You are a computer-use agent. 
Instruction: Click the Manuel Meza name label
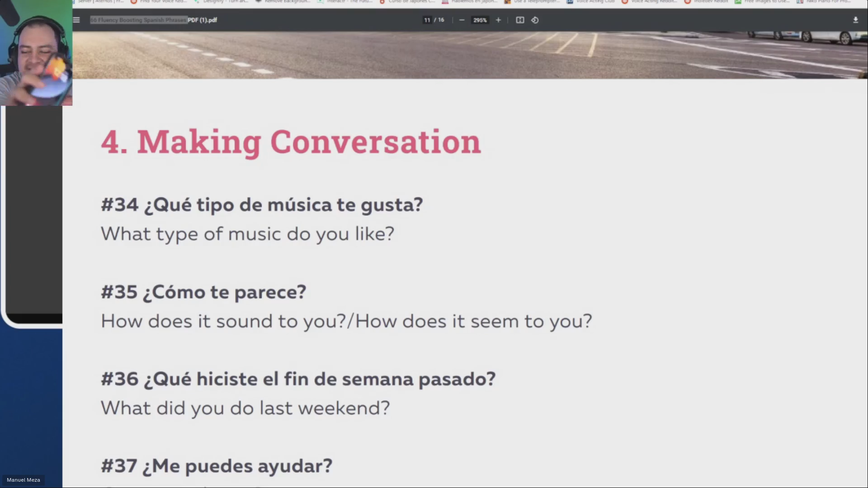tap(24, 480)
